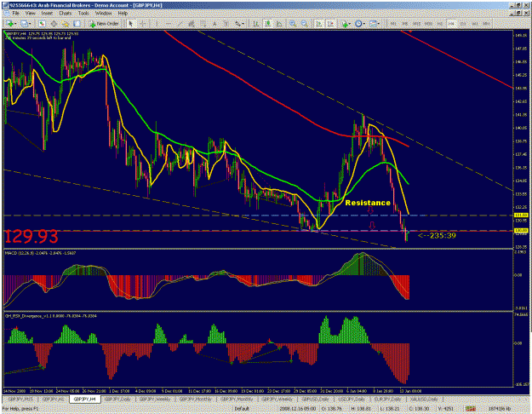Zoom in on the chart
The image size is (532, 414).
[x=293, y=24]
